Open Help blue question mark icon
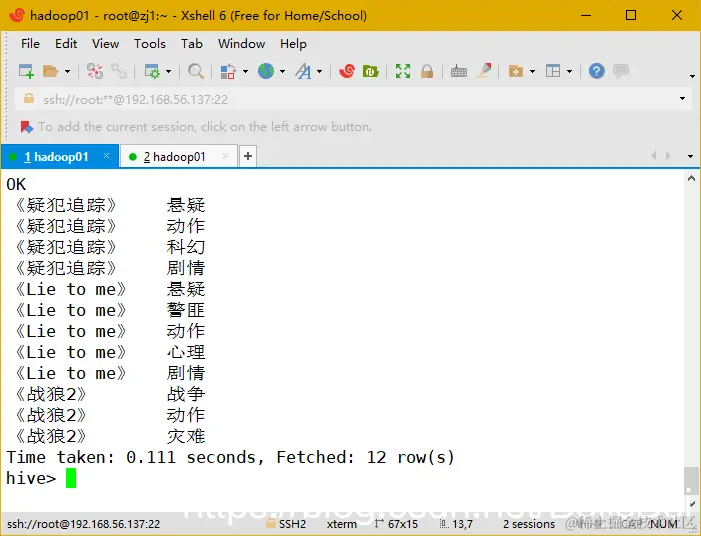The image size is (701, 536). click(x=596, y=71)
